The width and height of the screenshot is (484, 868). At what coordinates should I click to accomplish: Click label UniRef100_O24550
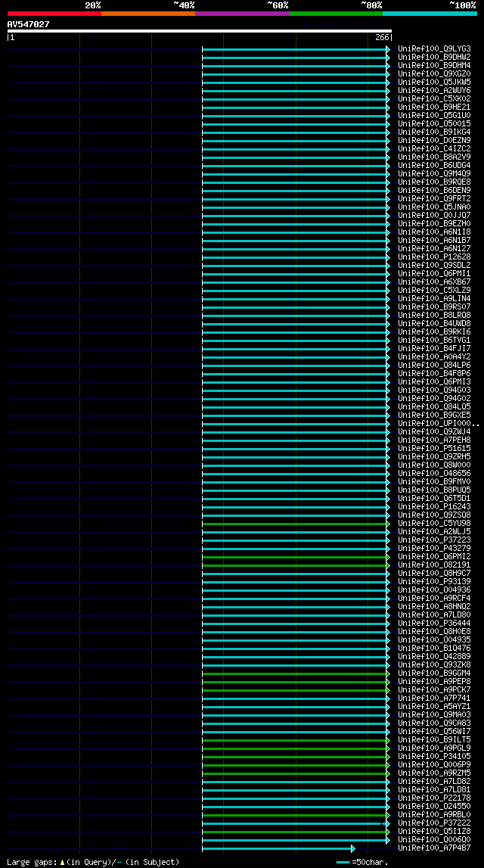coord(434,807)
